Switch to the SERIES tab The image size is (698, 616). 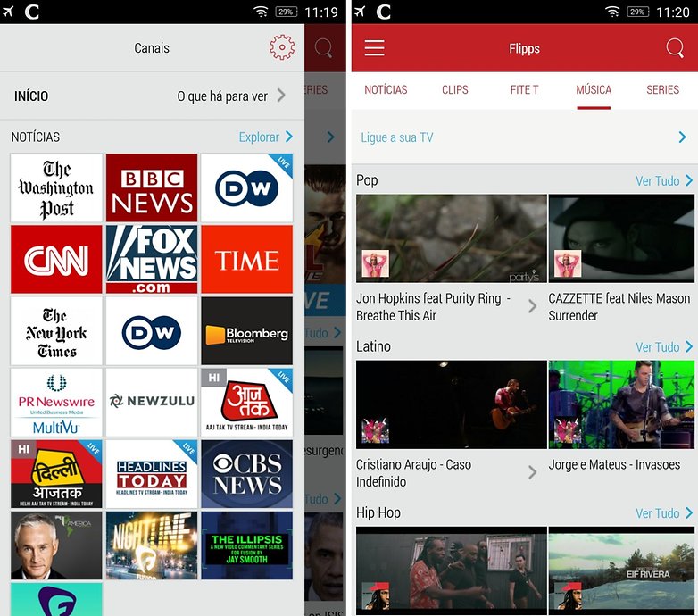pyautogui.click(x=663, y=90)
